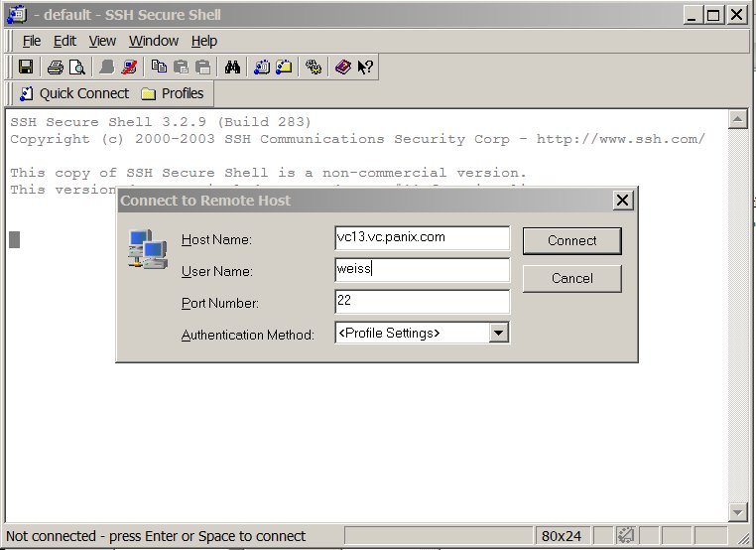Image resolution: width=756 pixels, height=550 pixels.
Task: Activate the Context Help arrow icon
Action: point(365,68)
